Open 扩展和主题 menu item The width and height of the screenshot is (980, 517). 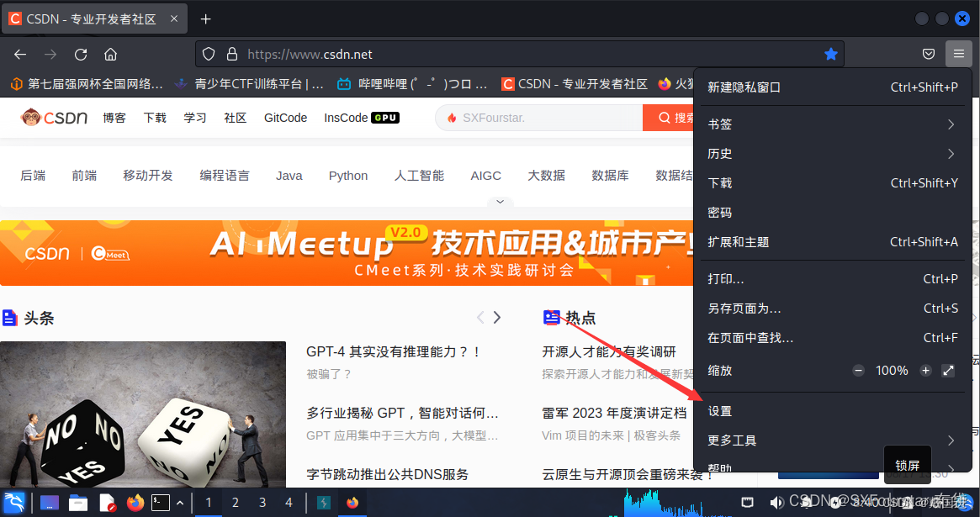(833, 241)
